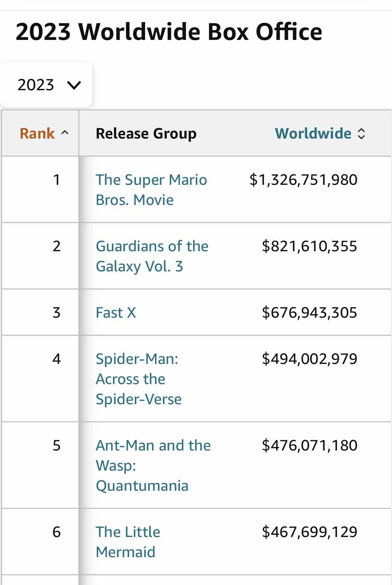Open Guardians of the Galaxy Vol. 3
Screen dimensions: 392x585
152,256
